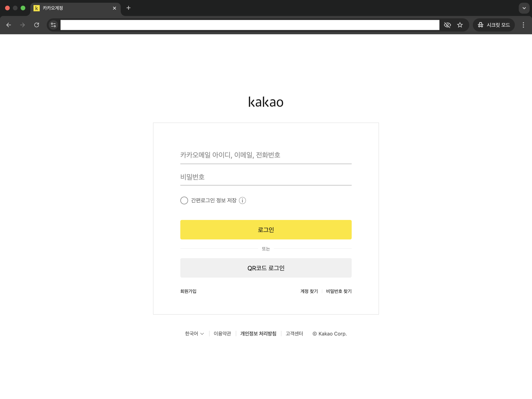Focus the 카카오메일 아이디 input field
Viewport: 532px width, 399px height.
[x=266, y=155]
